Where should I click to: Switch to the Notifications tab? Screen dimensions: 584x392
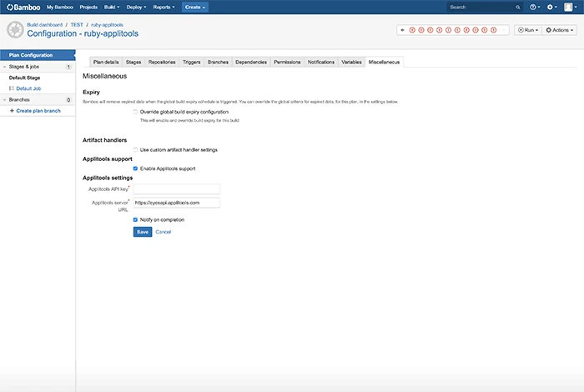point(321,63)
